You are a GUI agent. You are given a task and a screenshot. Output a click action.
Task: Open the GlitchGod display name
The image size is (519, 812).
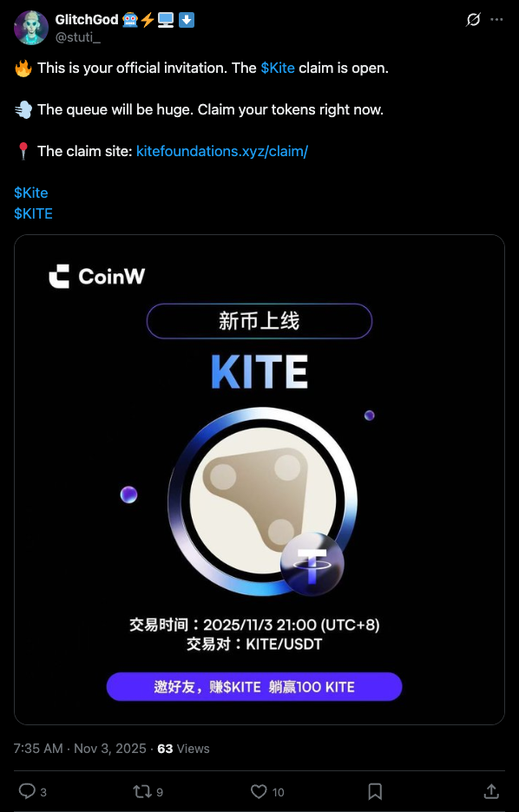[x=86, y=20]
